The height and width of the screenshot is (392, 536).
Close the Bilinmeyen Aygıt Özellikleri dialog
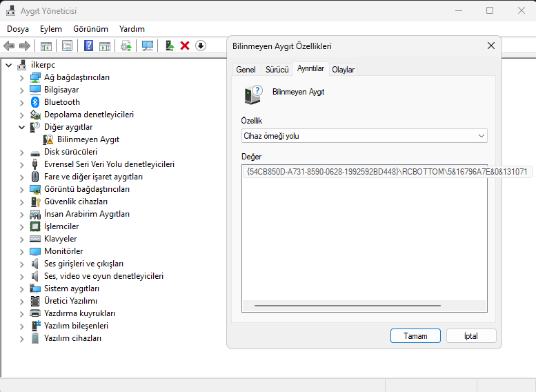tap(491, 46)
